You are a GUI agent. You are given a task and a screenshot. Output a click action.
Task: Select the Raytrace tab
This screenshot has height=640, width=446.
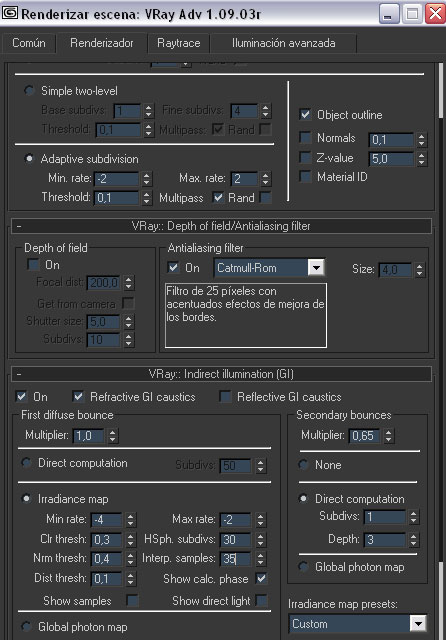pos(179,43)
